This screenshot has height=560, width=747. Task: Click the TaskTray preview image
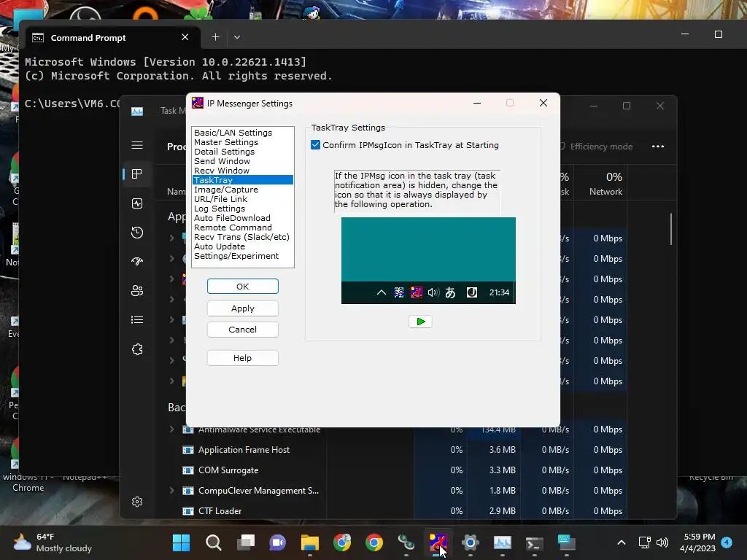(x=428, y=260)
